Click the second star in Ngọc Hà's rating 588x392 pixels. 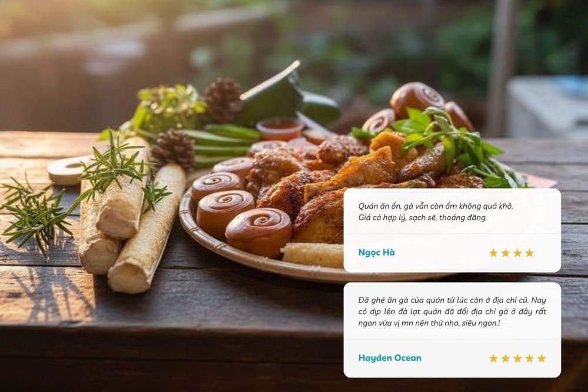pos(506,253)
